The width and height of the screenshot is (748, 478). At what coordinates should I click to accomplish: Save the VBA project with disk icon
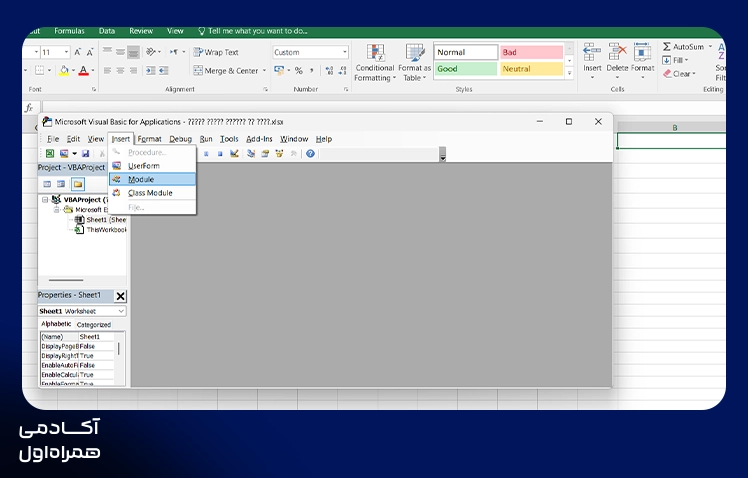(85, 154)
